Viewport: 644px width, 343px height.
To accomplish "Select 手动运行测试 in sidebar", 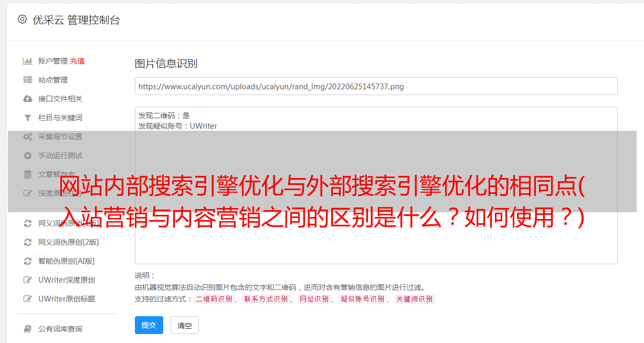I will click(60, 155).
